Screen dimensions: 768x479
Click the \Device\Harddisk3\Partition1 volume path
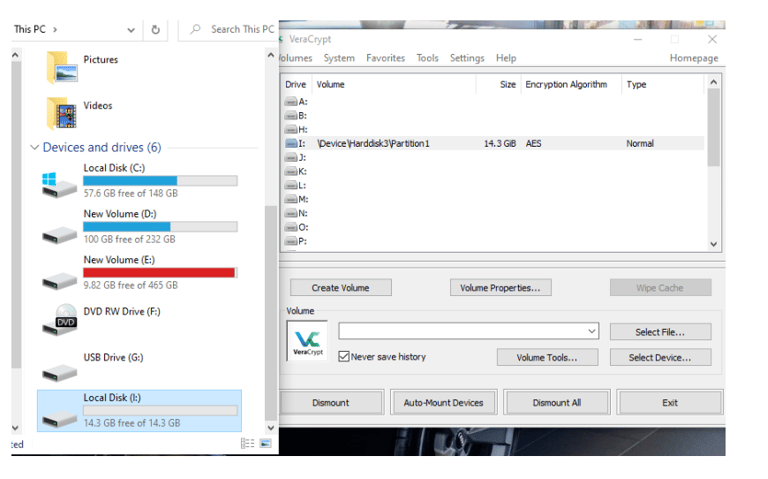(373, 144)
